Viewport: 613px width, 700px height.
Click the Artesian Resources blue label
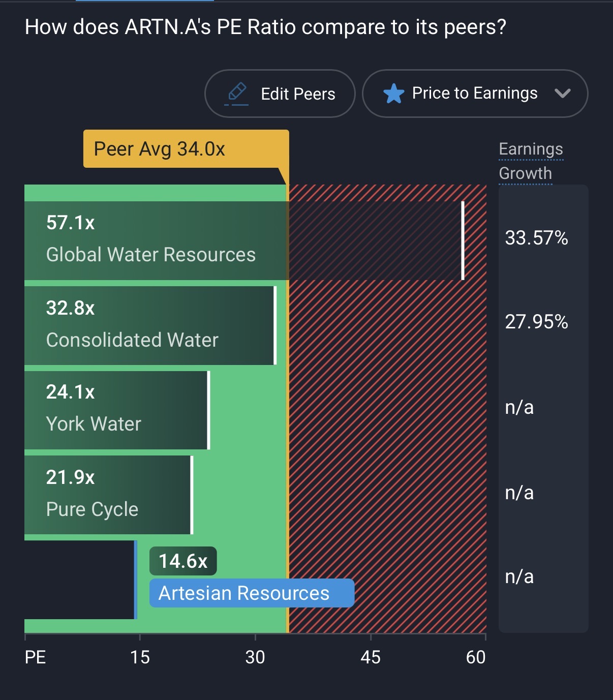[x=252, y=593]
